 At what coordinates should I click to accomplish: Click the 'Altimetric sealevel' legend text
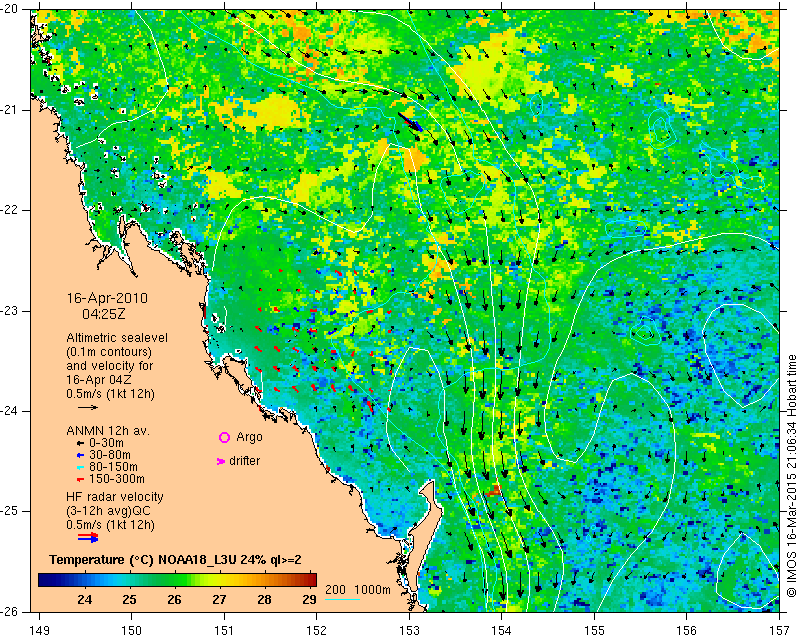coord(117,338)
